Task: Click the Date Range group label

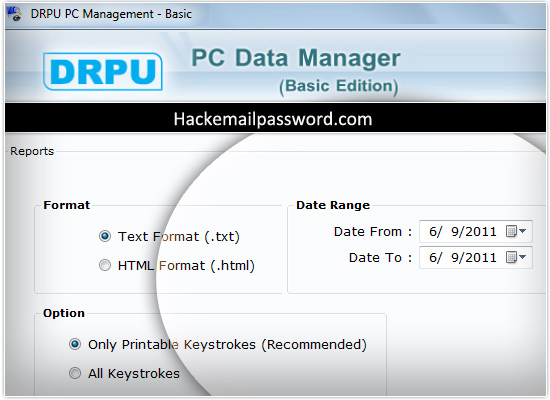Action: tap(333, 205)
